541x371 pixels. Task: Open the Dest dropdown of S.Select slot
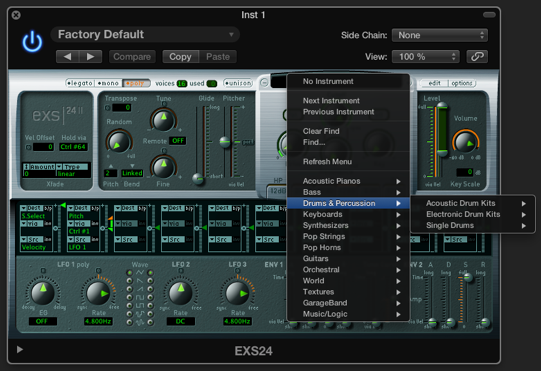(32, 208)
